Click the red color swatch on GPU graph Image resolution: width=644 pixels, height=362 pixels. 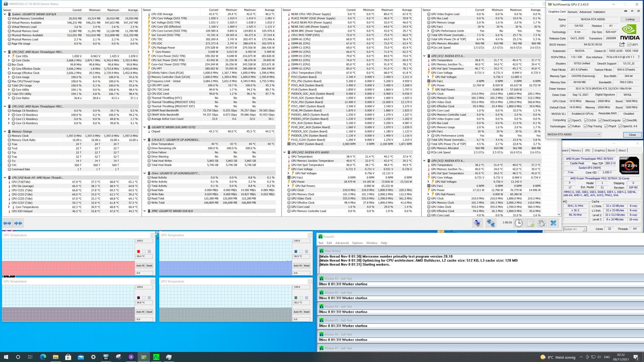coord(138,251)
